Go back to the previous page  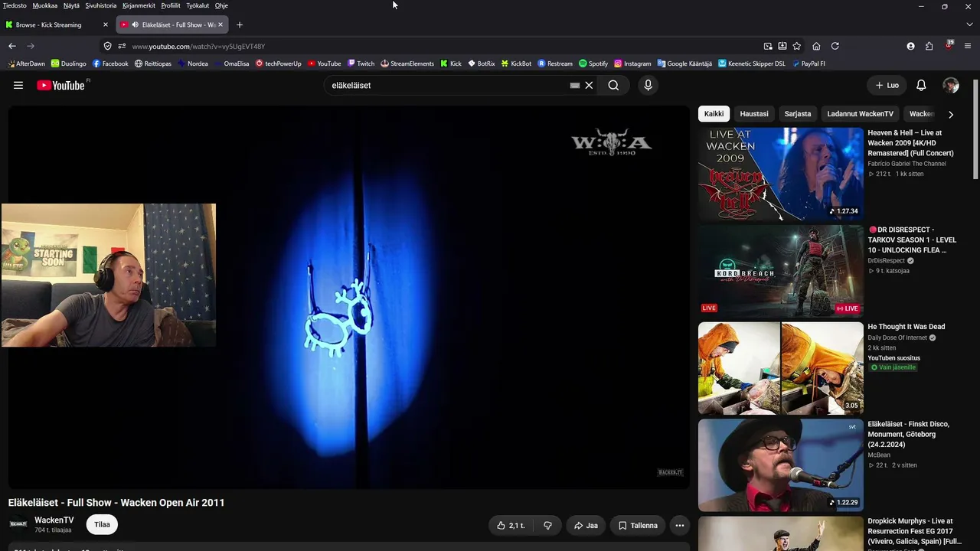coord(12,46)
